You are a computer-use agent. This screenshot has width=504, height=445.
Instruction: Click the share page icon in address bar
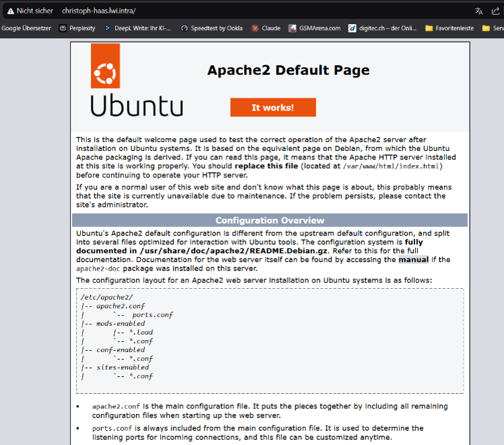[495, 11]
